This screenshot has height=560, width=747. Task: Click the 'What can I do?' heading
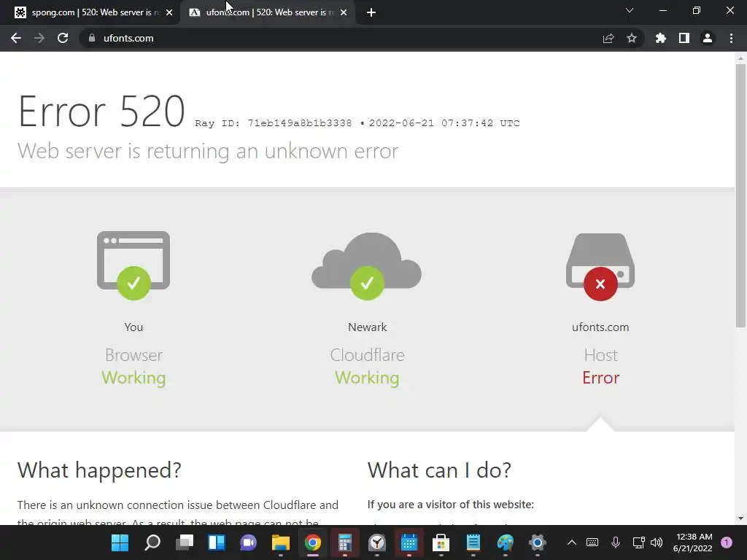(x=439, y=470)
